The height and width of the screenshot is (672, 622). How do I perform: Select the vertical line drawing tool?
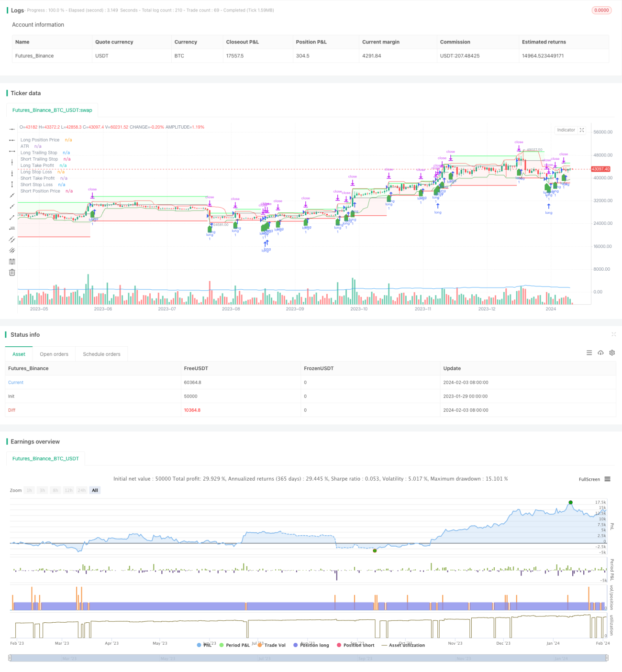click(12, 162)
